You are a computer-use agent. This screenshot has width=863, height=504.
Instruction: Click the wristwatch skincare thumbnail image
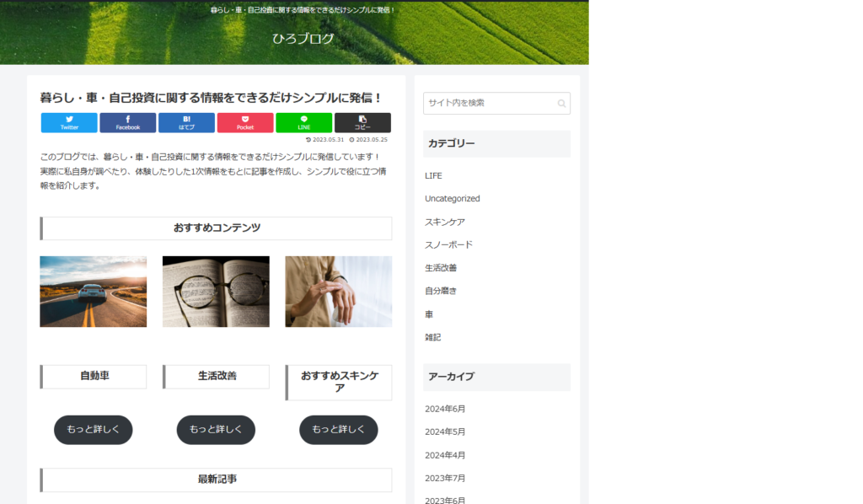click(x=338, y=292)
